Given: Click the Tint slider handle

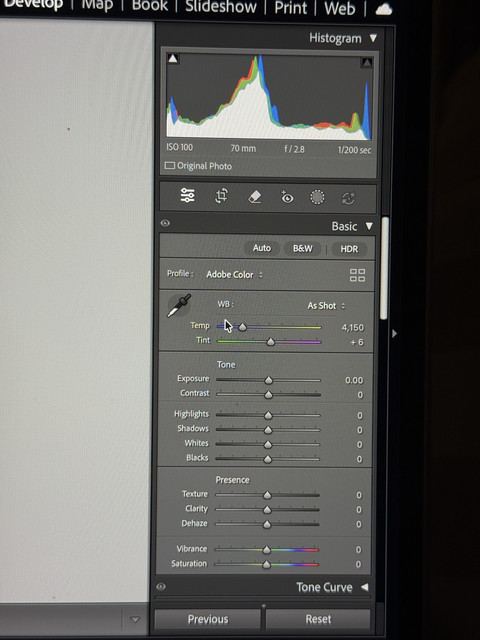Looking at the screenshot, I should 271,342.
